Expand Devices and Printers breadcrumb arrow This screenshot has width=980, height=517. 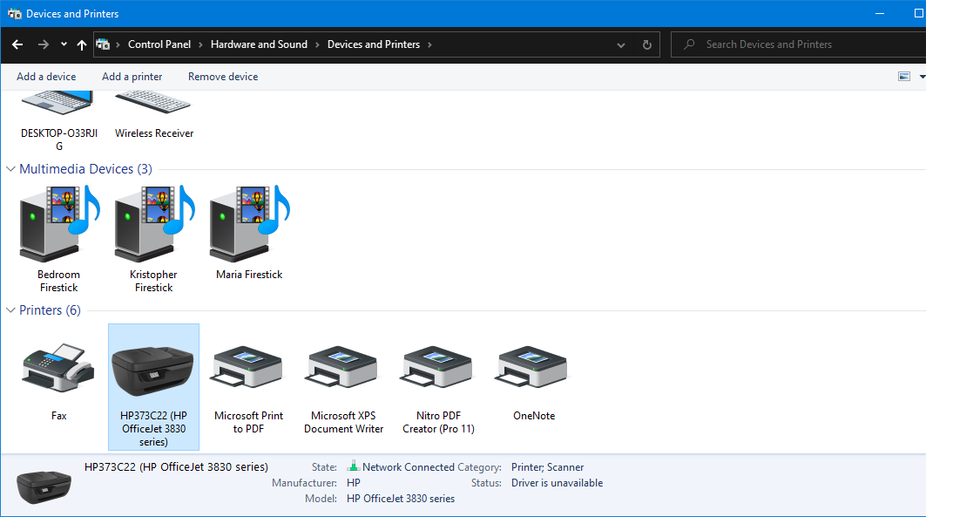pos(429,45)
